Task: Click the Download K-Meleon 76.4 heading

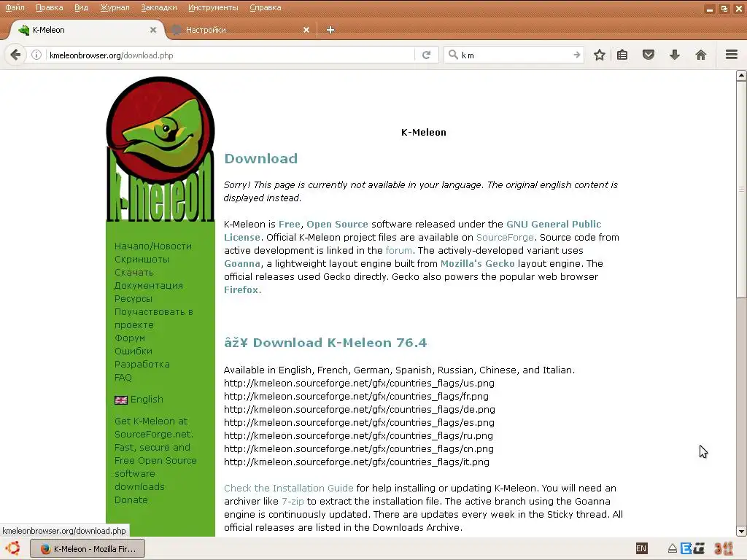Action: (325, 343)
